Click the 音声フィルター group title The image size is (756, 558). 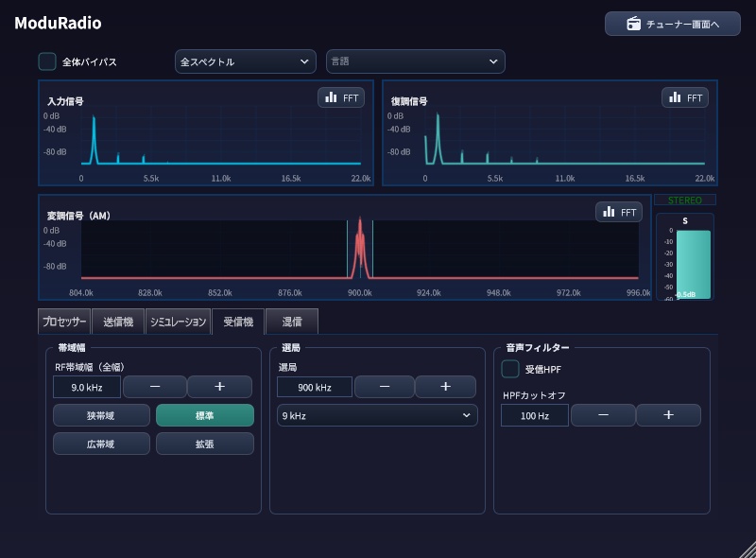[537, 347]
